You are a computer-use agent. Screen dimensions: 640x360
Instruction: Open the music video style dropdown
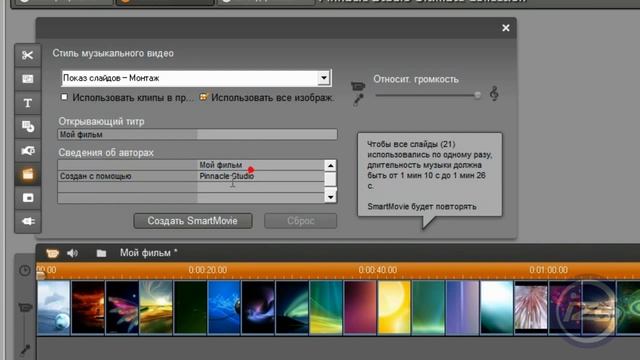pyautogui.click(x=323, y=78)
